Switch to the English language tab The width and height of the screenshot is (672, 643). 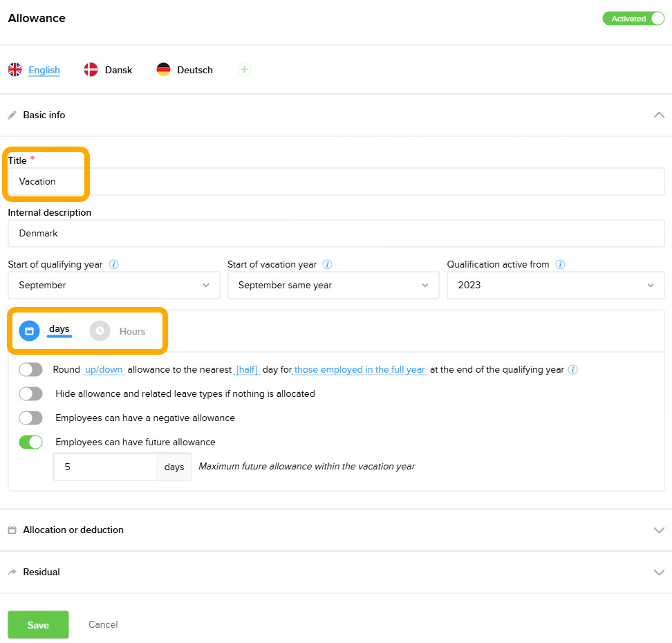(x=44, y=70)
